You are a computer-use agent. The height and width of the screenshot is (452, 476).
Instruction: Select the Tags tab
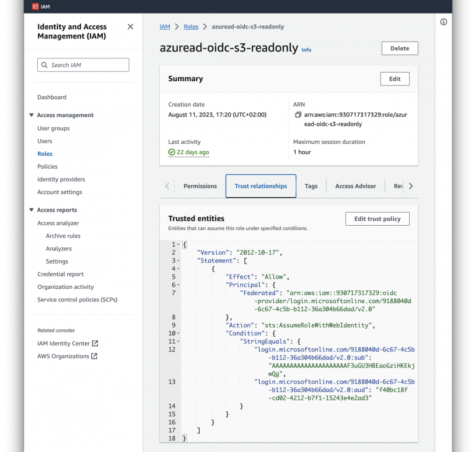[311, 186]
